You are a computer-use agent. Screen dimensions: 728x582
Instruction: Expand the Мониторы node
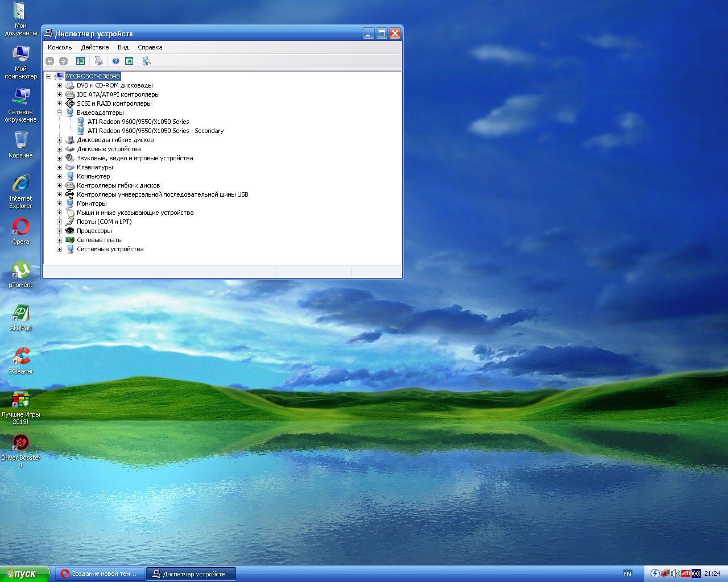[x=59, y=203]
